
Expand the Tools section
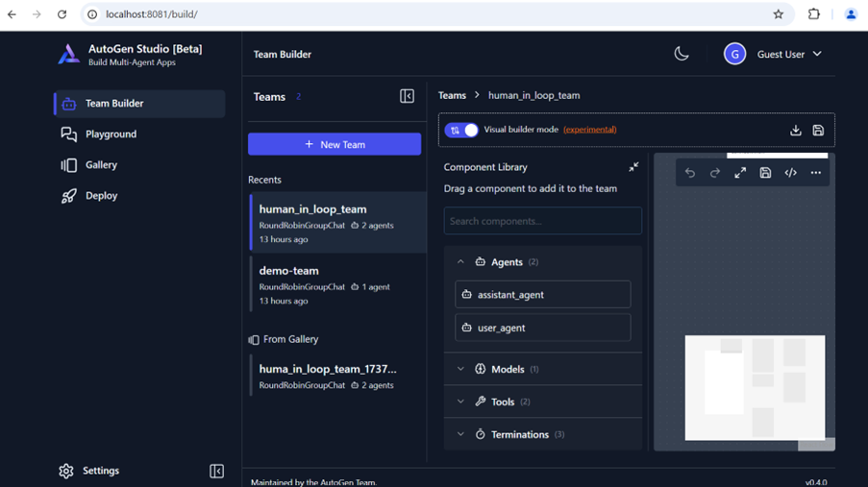(x=542, y=402)
